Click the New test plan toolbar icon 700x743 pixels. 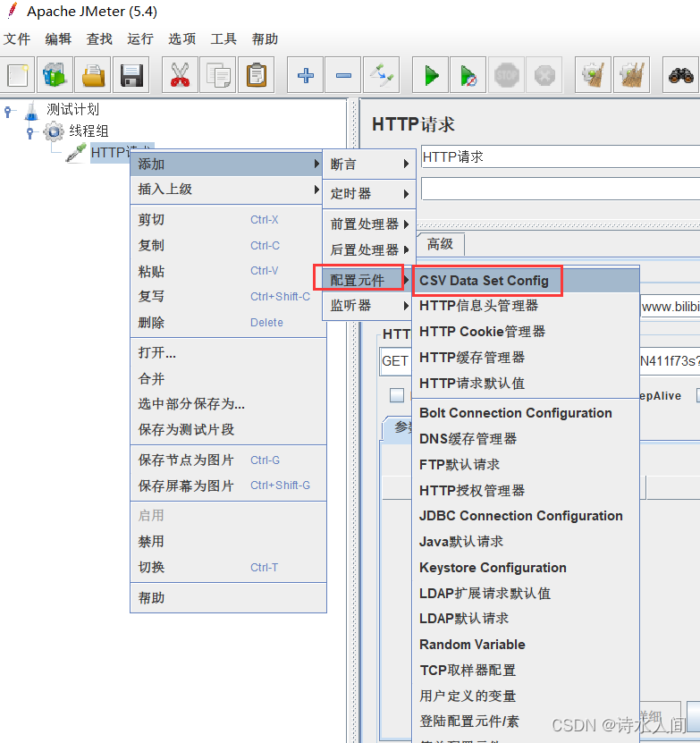[x=17, y=75]
